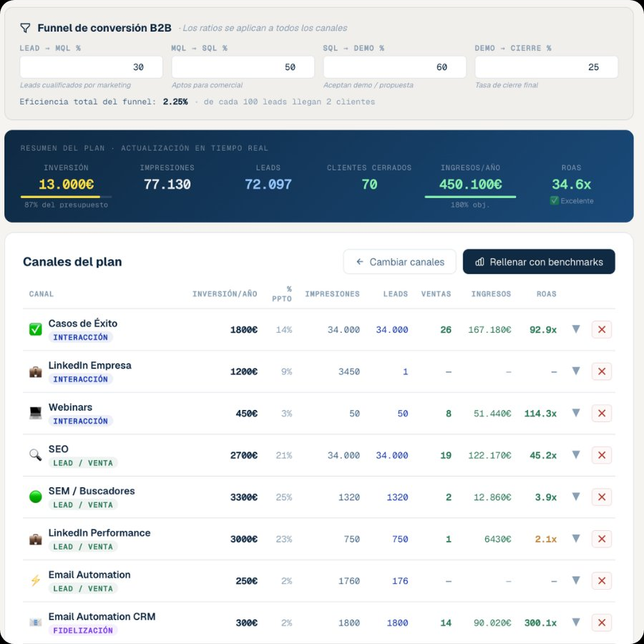Click the LinkedIn Empresa briefcase icon

coord(35,371)
